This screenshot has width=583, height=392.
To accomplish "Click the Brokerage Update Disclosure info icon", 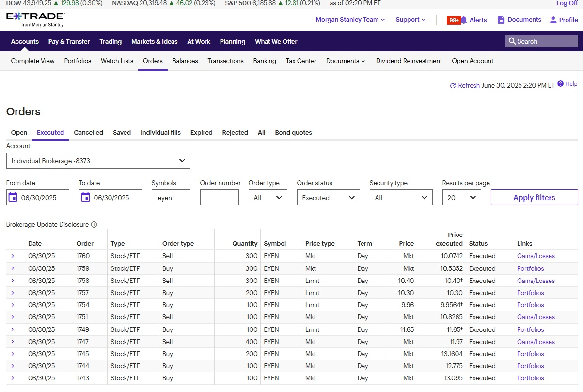I will [x=94, y=225].
